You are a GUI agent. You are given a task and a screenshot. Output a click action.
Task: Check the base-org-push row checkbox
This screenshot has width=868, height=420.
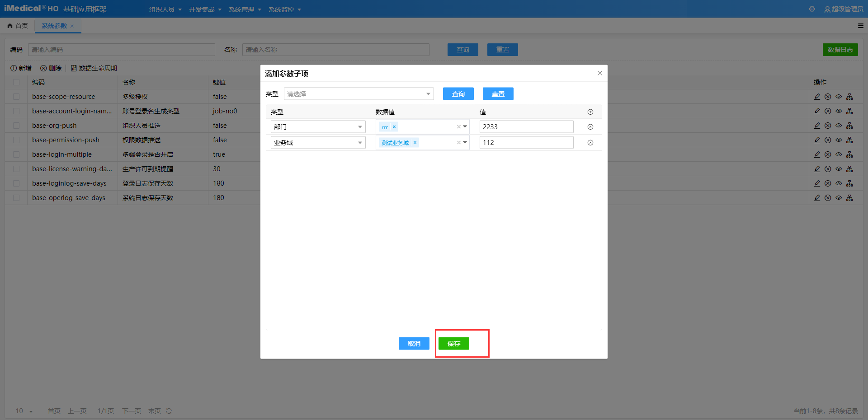16,126
